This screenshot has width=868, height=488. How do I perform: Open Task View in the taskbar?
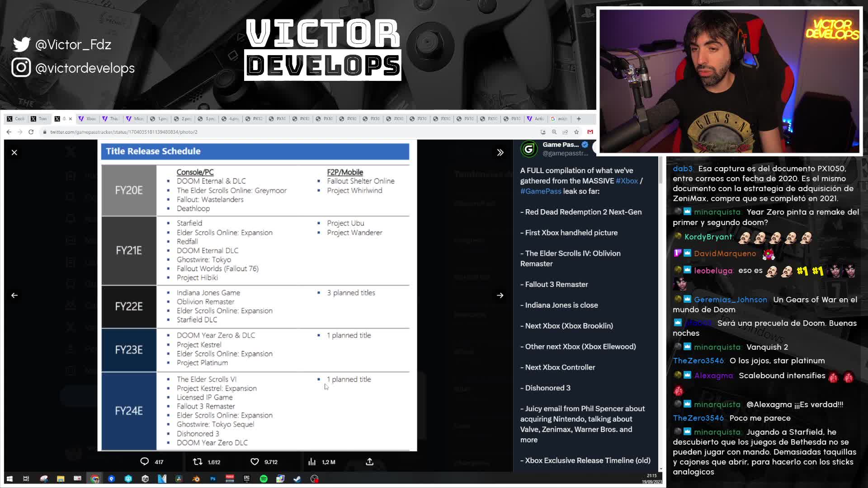26,479
